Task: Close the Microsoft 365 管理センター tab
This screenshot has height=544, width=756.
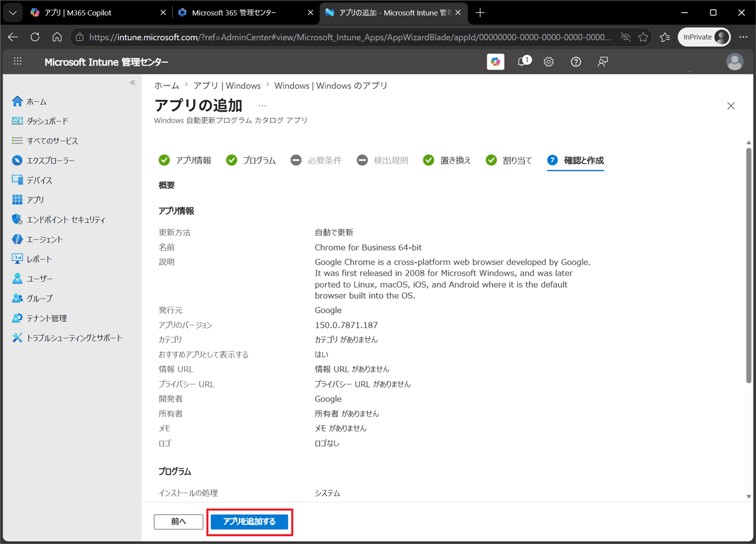Action: (310, 13)
